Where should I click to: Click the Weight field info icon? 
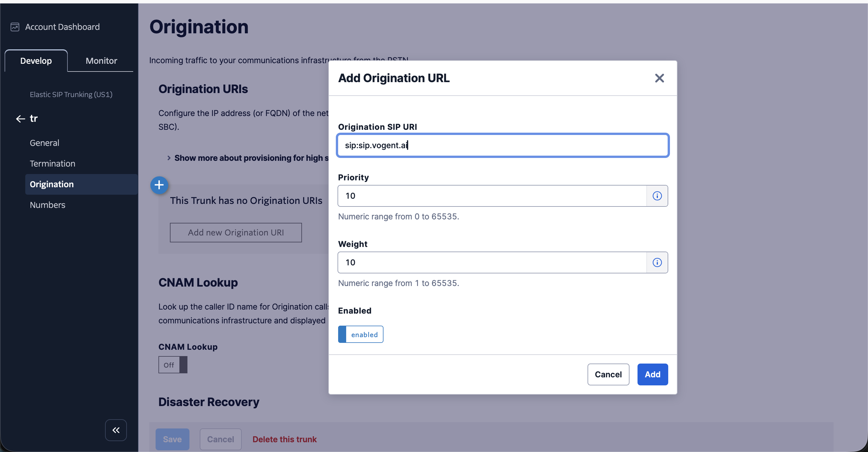click(x=657, y=262)
